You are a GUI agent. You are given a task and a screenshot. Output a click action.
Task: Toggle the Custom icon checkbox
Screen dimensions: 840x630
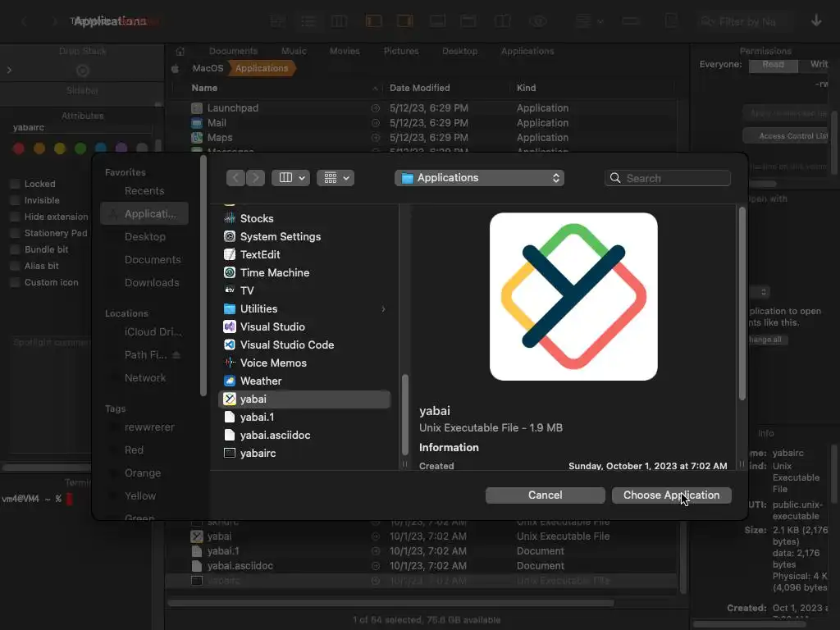15,282
